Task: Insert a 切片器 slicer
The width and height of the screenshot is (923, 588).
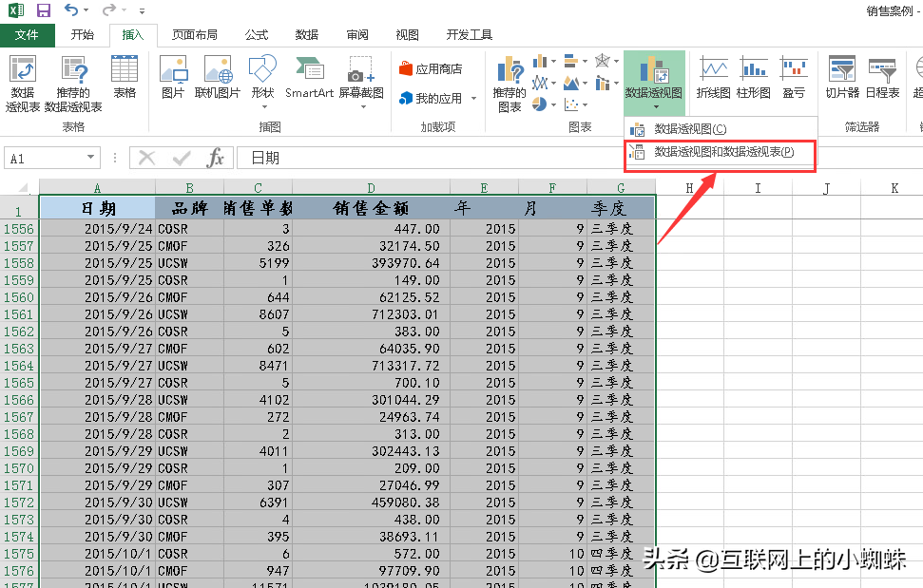Action: pos(842,77)
